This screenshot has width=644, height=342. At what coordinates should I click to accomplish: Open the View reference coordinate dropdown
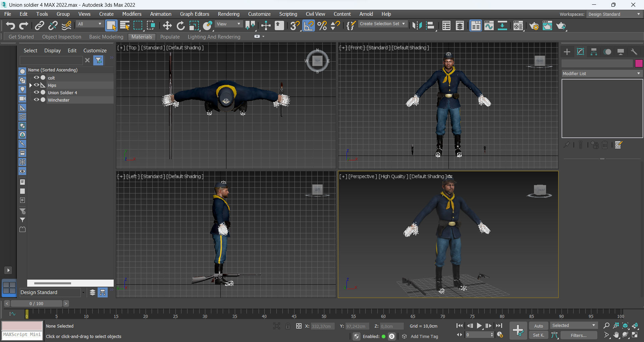pyautogui.click(x=228, y=24)
